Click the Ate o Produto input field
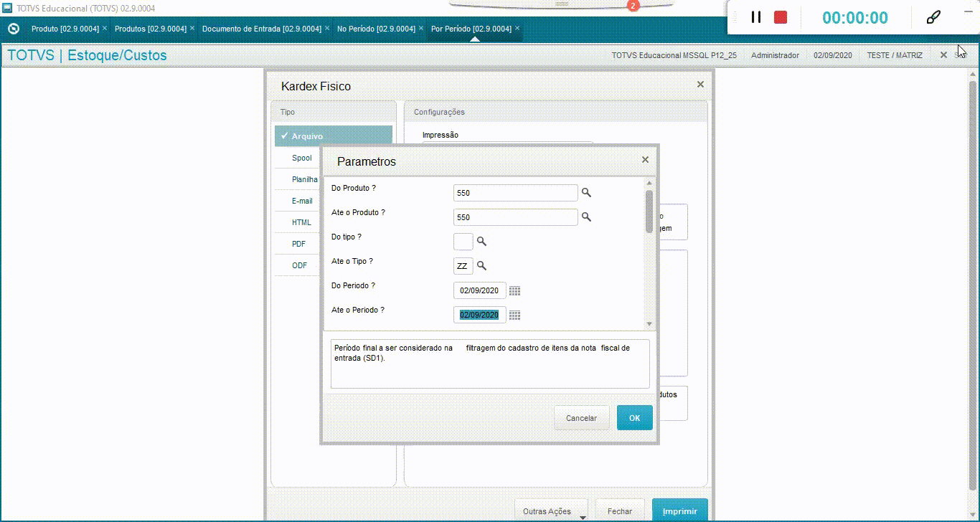 coord(516,217)
